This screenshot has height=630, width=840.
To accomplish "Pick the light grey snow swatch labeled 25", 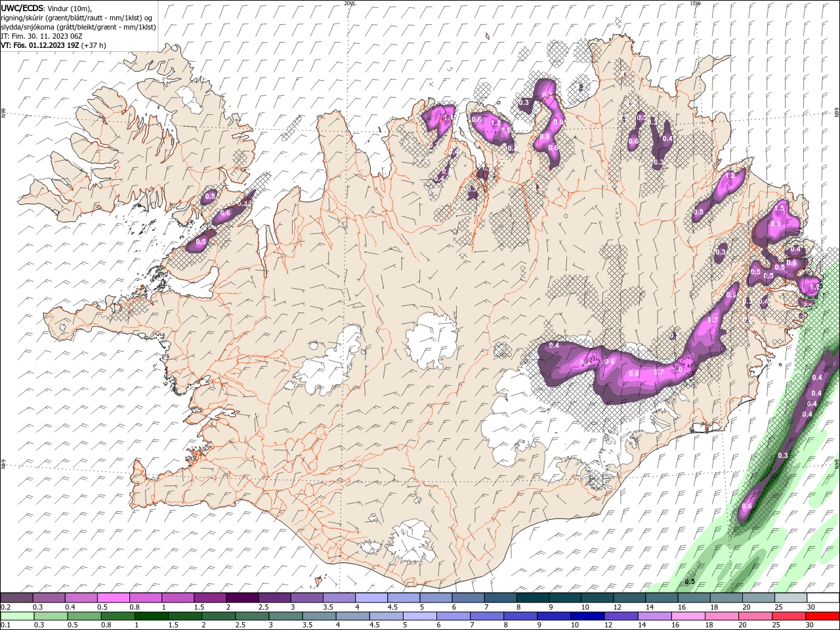I will 790,597.
